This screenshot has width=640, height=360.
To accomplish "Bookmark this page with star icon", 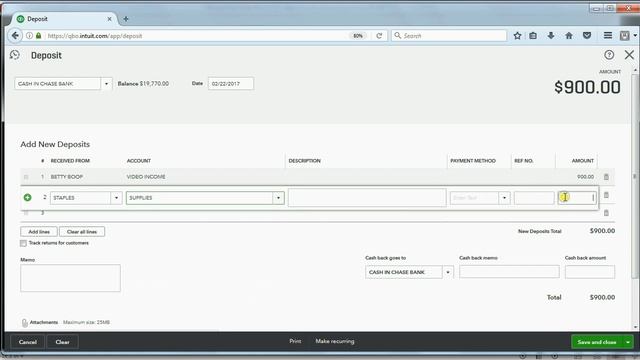I will [x=517, y=36].
